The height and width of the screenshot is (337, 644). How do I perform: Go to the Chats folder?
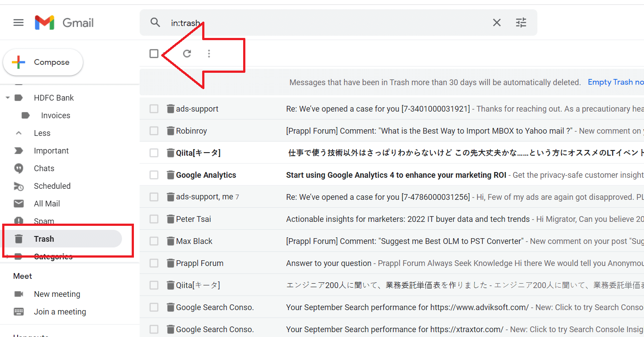(44, 168)
